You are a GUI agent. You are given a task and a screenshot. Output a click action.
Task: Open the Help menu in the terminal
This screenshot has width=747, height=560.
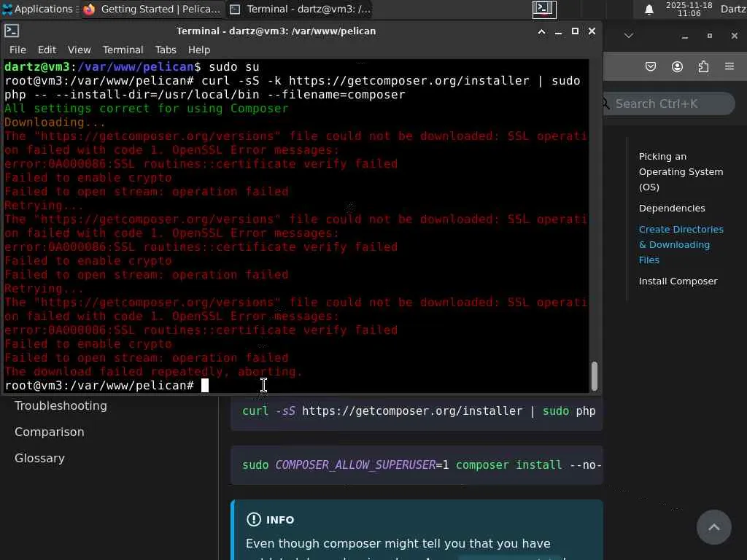coord(199,50)
